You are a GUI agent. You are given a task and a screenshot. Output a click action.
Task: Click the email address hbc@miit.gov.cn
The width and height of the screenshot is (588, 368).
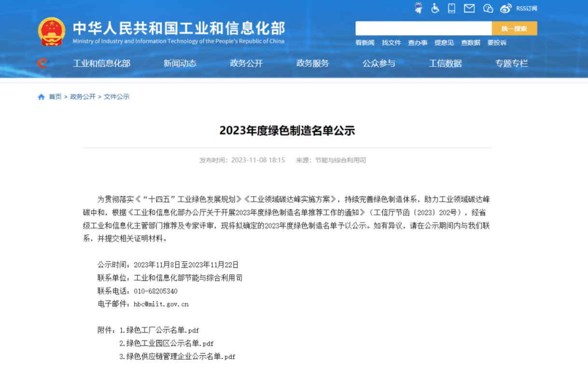pos(161,304)
